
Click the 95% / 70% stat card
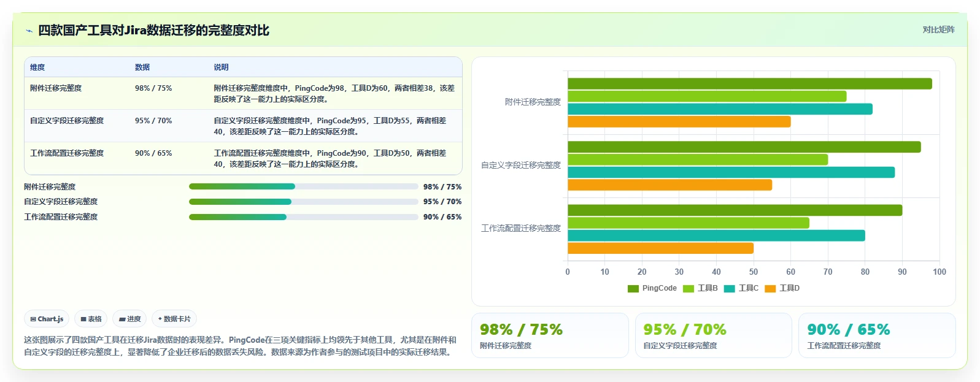713,335
